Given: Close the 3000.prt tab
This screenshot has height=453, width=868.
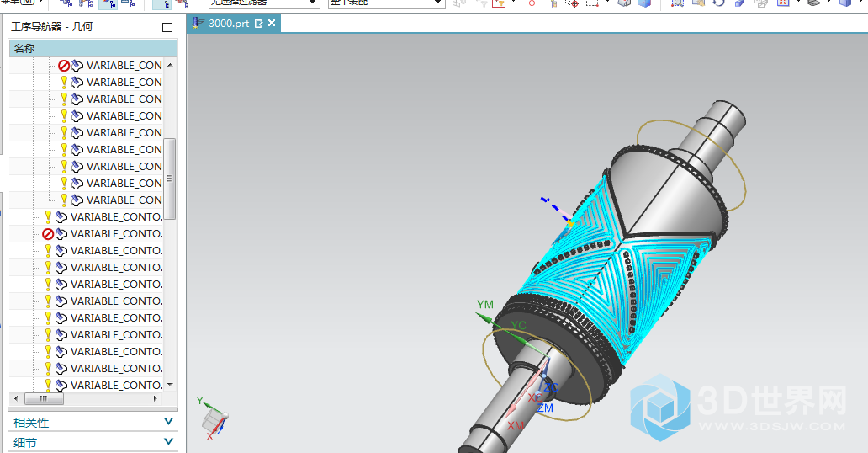Looking at the screenshot, I should click(271, 23).
